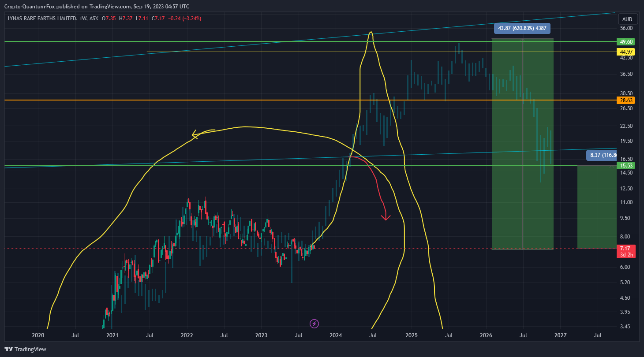
Task: Click the 56.00 price scale value
Action: [x=626, y=28]
